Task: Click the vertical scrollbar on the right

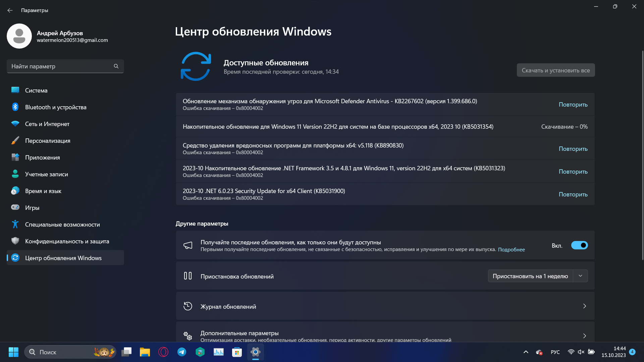Action: (x=642, y=155)
